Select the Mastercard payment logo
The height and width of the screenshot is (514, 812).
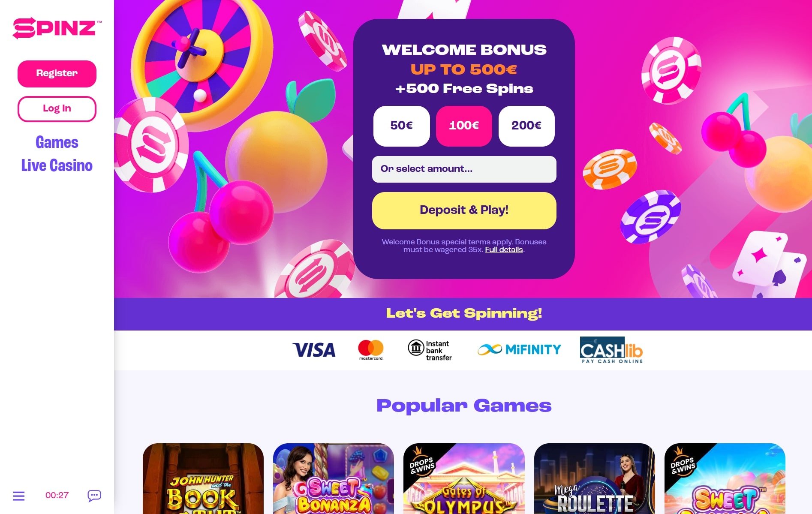click(371, 350)
